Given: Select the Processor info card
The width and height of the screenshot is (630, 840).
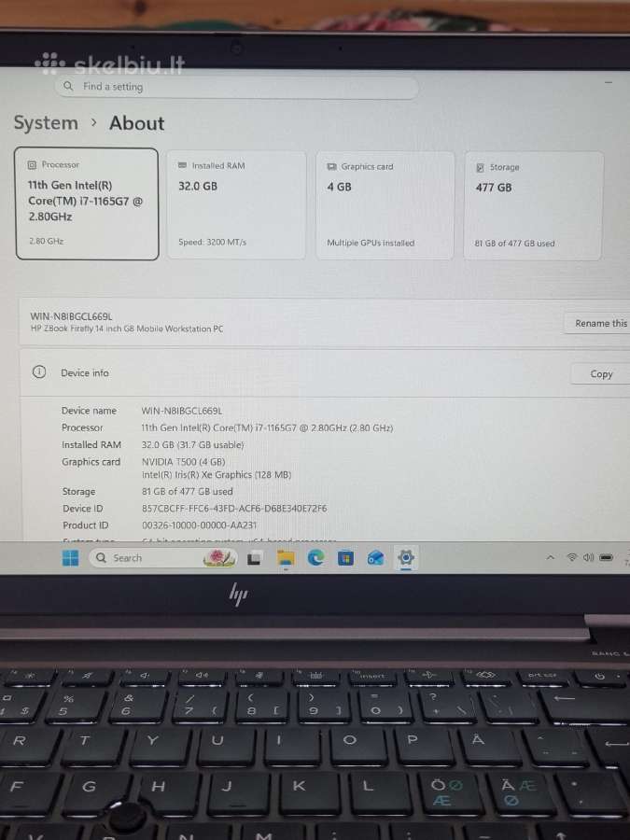Looking at the screenshot, I should pos(88,203).
